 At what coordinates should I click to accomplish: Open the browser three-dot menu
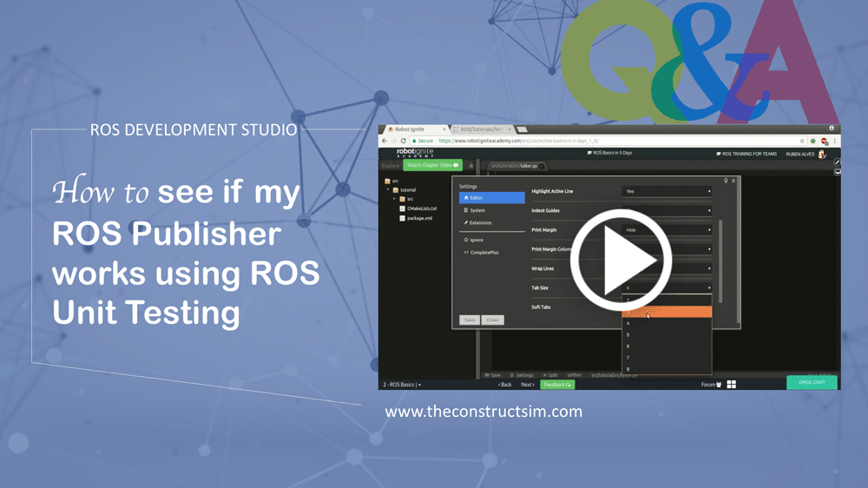pyautogui.click(x=835, y=141)
